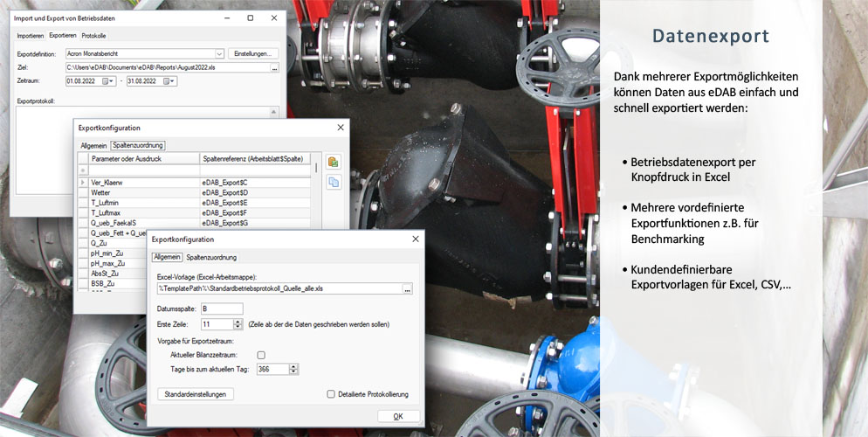The height and width of the screenshot is (437, 868).
Task: Click the Parameter oder Ausdruck column header
Action: [x=144, y=158]
